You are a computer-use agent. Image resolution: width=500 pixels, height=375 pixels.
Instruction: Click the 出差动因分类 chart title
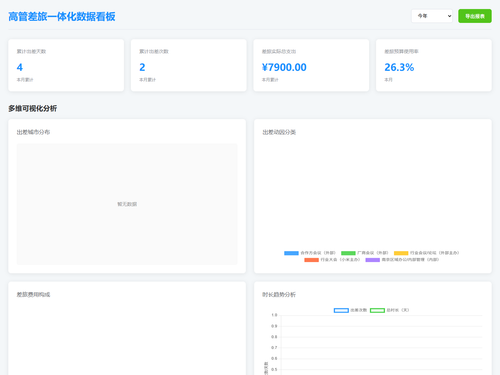[279, 132]
